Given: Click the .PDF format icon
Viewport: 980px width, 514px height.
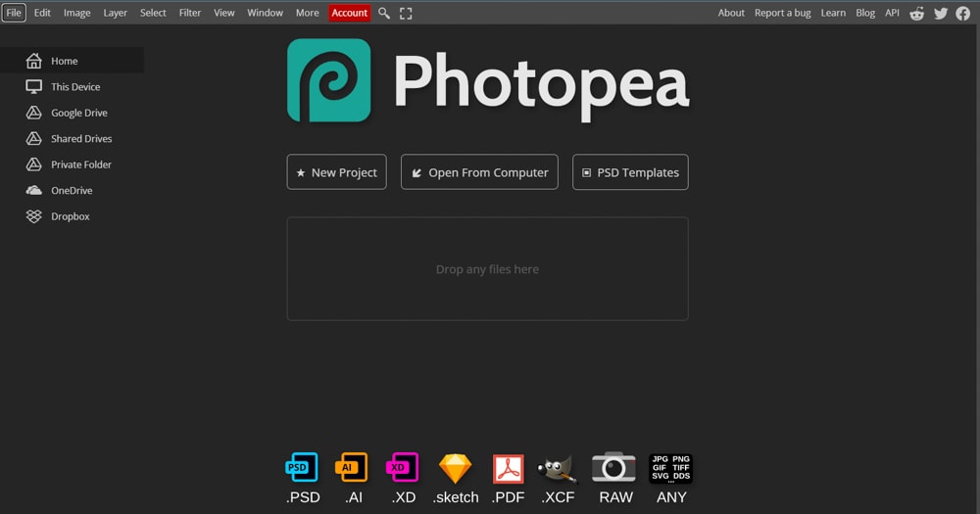Looking at the screenshot, I should (508, 468).
